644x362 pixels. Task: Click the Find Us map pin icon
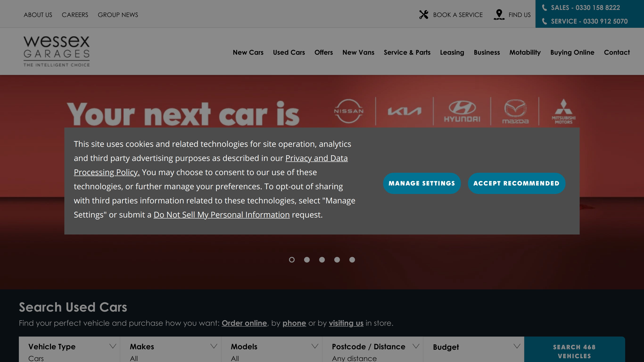[x=499, y=15]
